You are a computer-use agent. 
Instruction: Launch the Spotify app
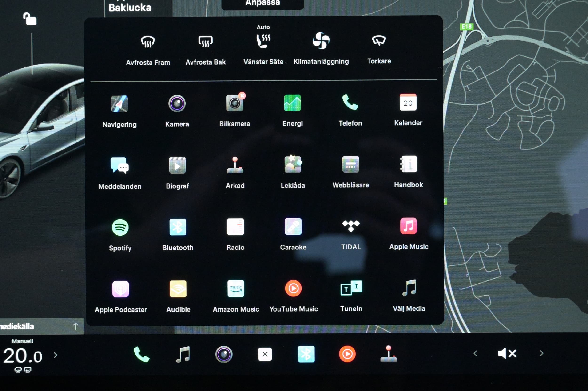[120, 227]
